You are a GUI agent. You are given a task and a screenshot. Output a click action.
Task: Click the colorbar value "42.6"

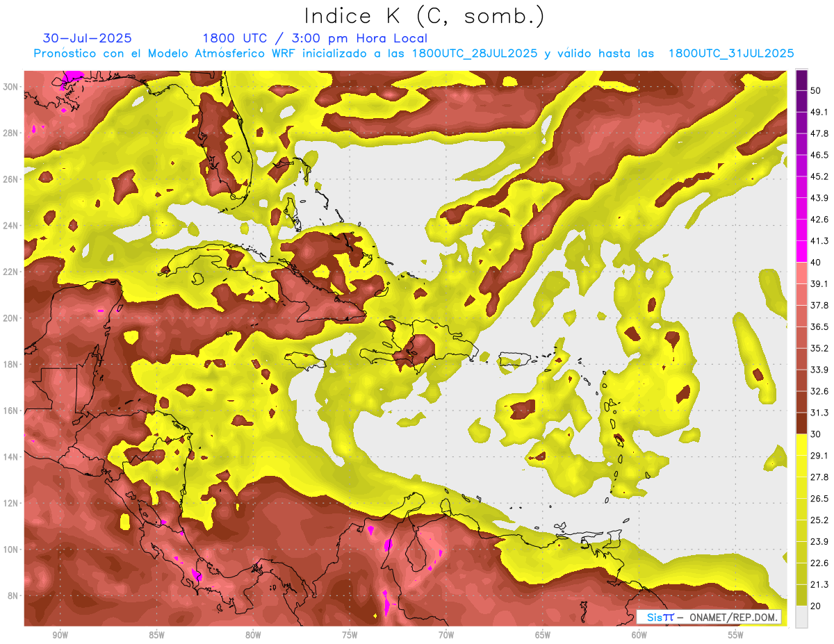(x=819, y=220)
